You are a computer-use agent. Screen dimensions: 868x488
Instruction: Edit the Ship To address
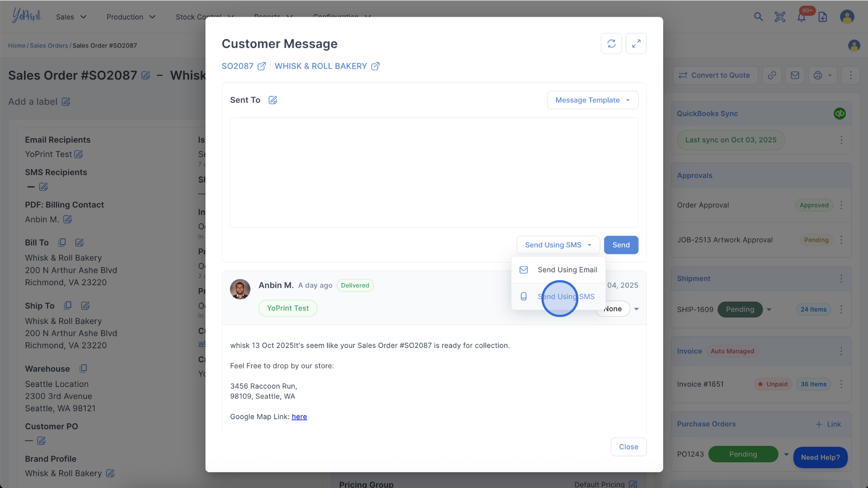85,306
